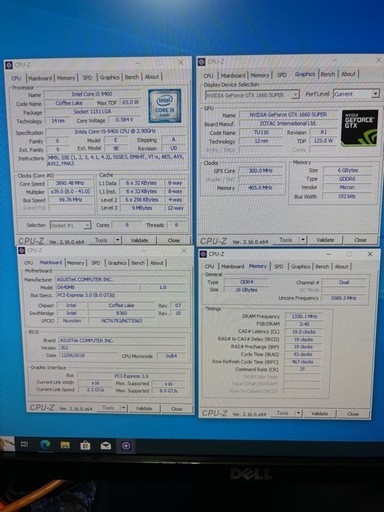Screen dimensions: 384x512
Task: Expand Tools arrow in the Mainboard window
Action: (x=124, y=408)
